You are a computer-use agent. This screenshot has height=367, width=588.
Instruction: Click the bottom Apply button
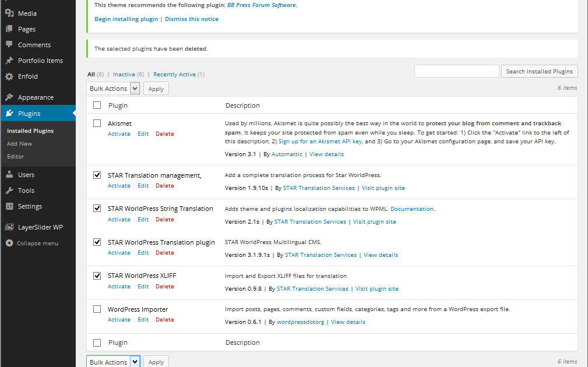tap(156, 362)
